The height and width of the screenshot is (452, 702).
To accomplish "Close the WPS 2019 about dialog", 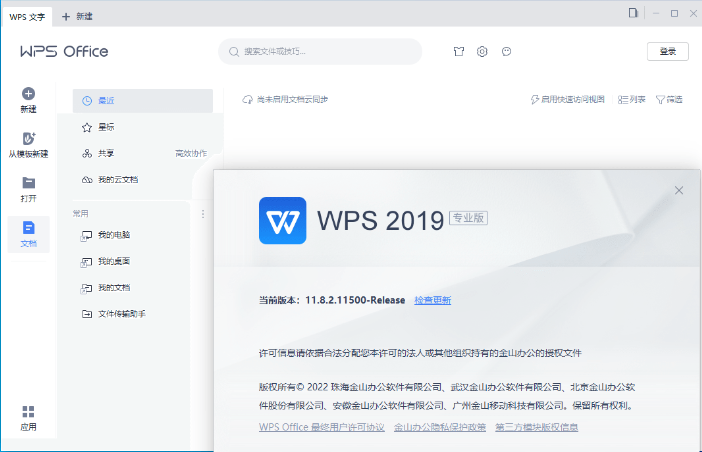I will tap(679, 190).
